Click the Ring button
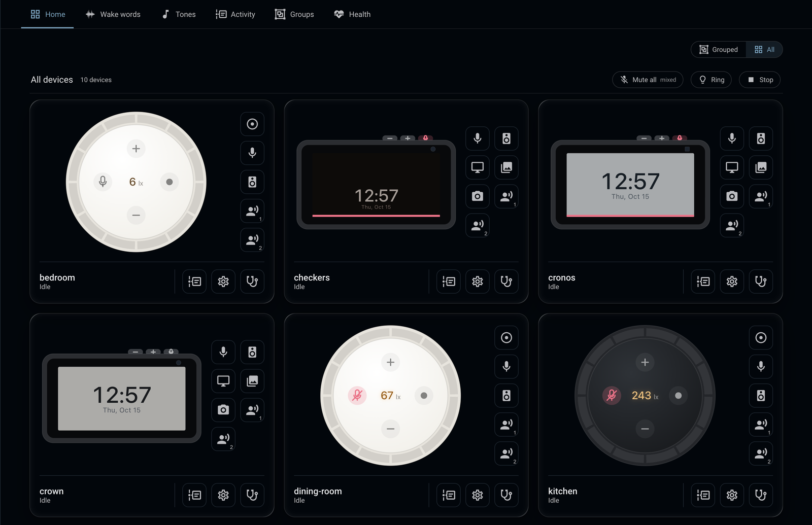 (x=711, y=80)
